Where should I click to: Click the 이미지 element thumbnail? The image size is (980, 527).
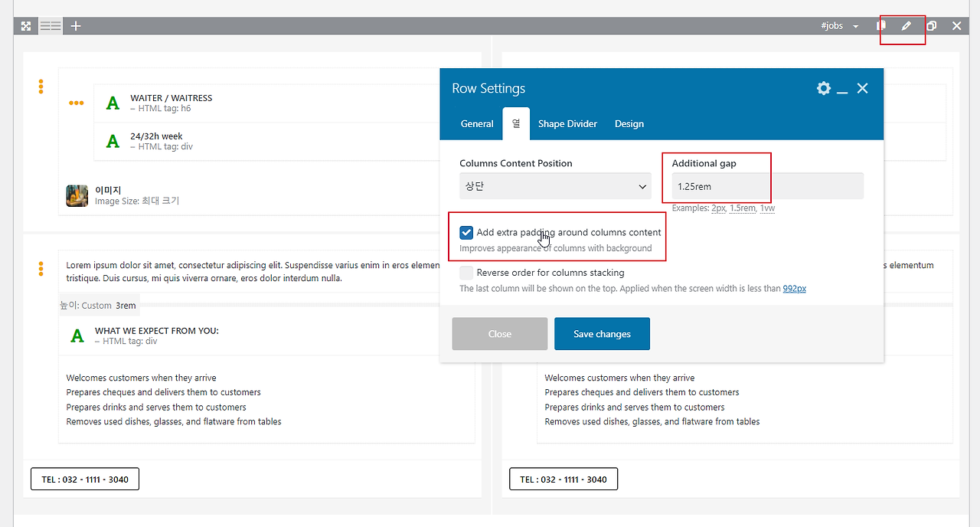tap(77, 195)
